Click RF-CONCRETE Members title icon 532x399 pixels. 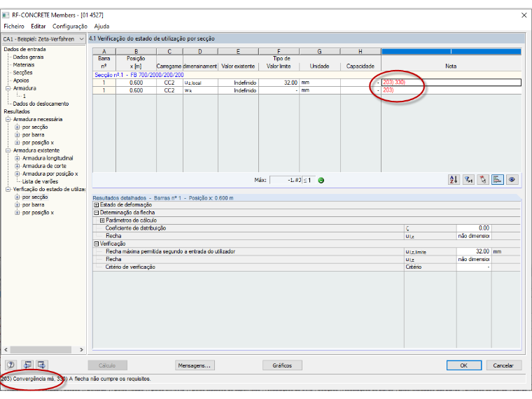click(x=6, y=15)
